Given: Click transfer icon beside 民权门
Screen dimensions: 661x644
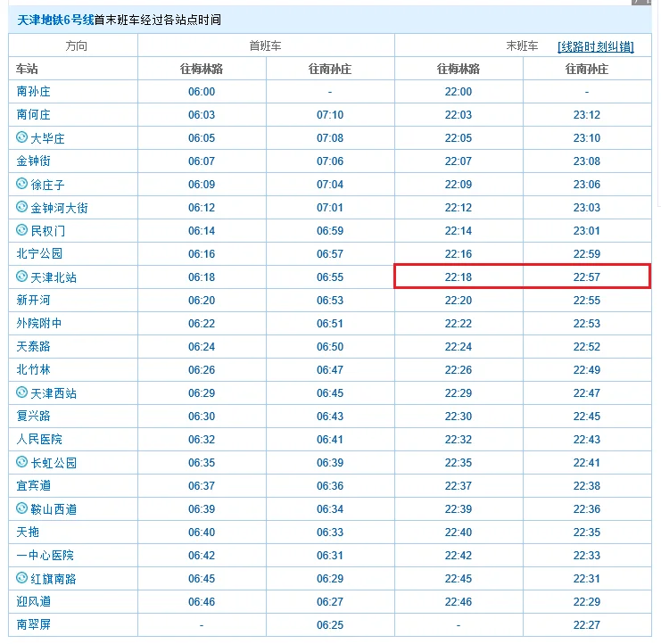Looking at the screenshot, I should [21, 230].
